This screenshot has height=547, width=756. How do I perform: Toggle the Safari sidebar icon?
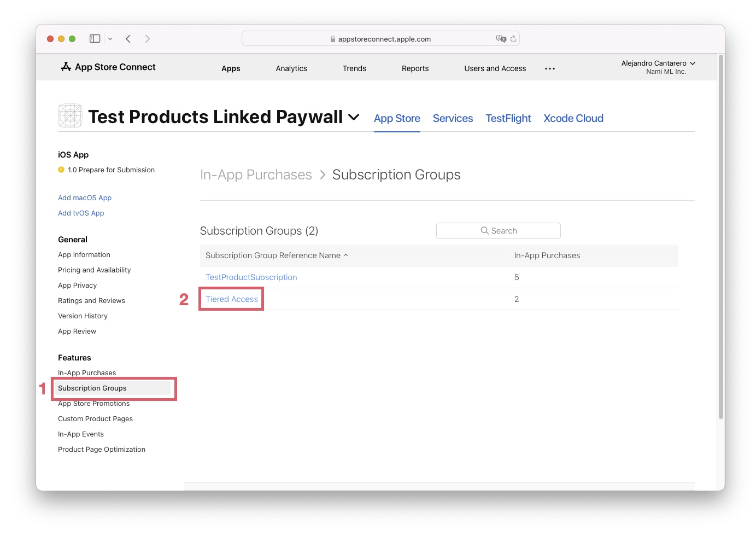[x=95, y=39]
